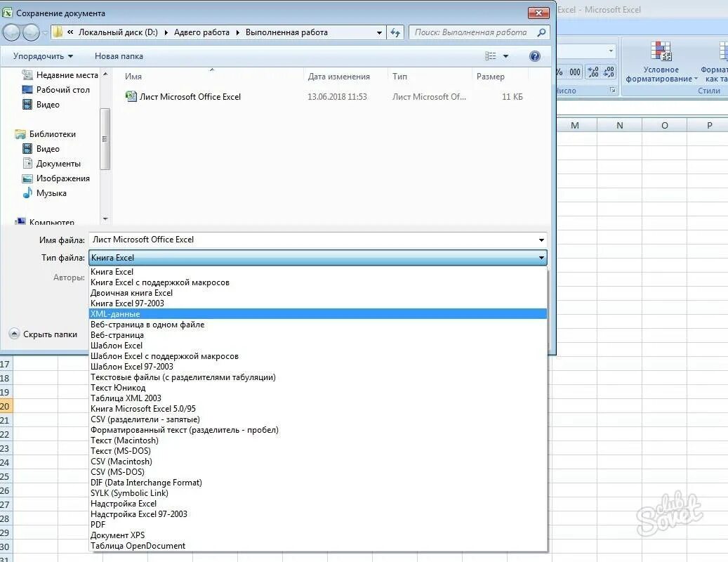Expand the file name dropdown arrow
Viewport: 728px width, 562px height.
click(x=541, y=240)
